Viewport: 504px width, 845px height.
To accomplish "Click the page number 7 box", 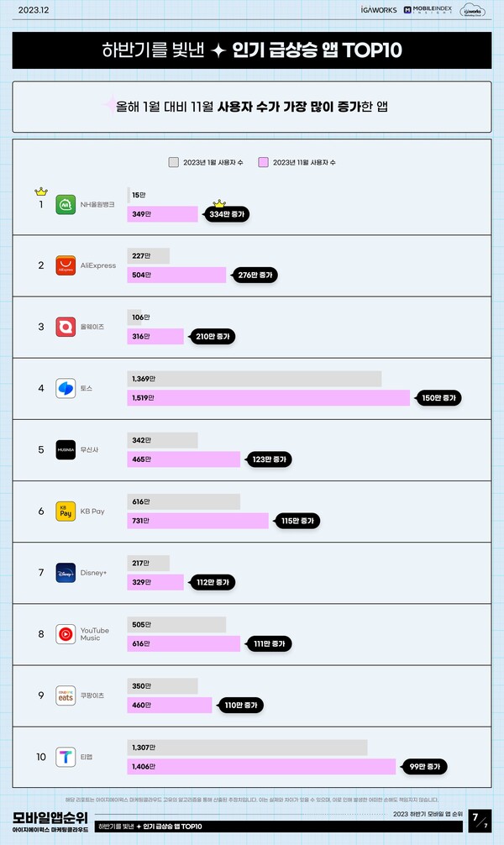I will (480, 821).
